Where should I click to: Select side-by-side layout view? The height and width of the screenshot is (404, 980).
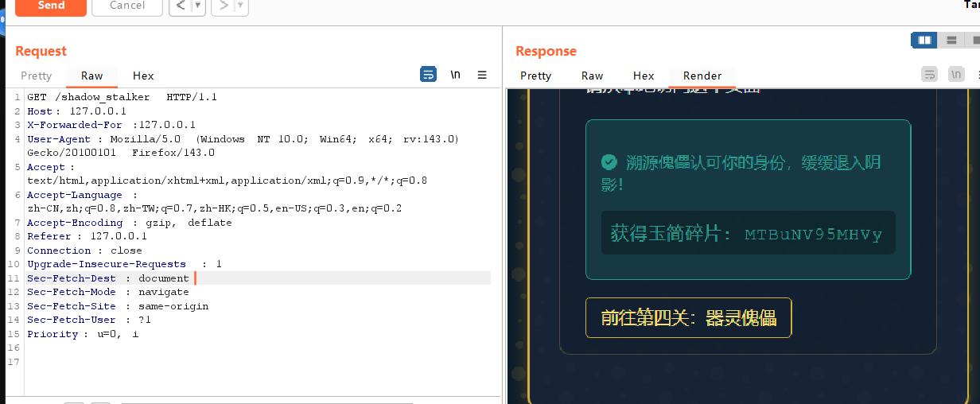(924, 40)
